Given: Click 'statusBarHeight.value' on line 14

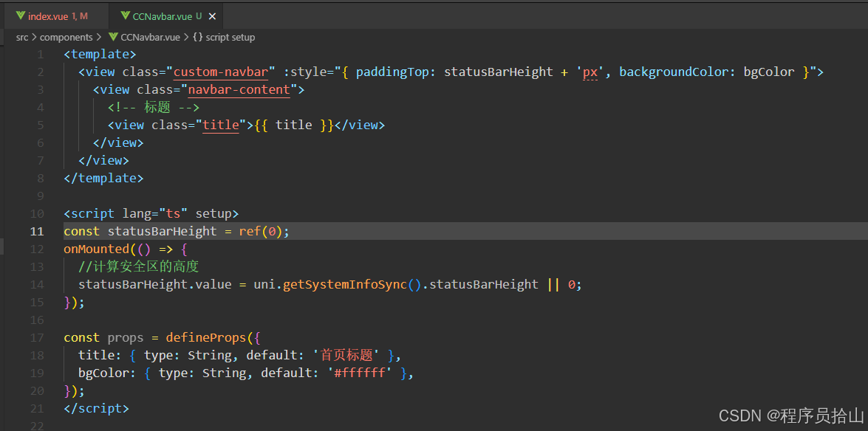Looking at the screenshot, I should coord(155,284).
